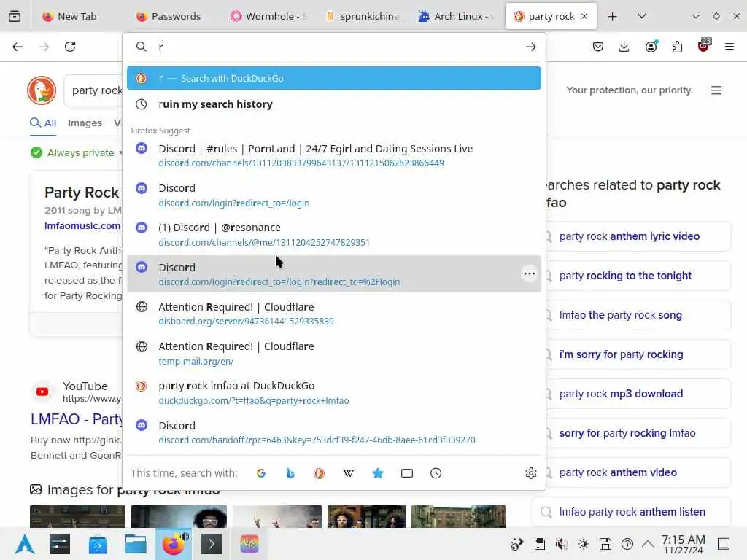Expand hidden system tray icons
Screen dimensions: 747x560
[648, 544]
